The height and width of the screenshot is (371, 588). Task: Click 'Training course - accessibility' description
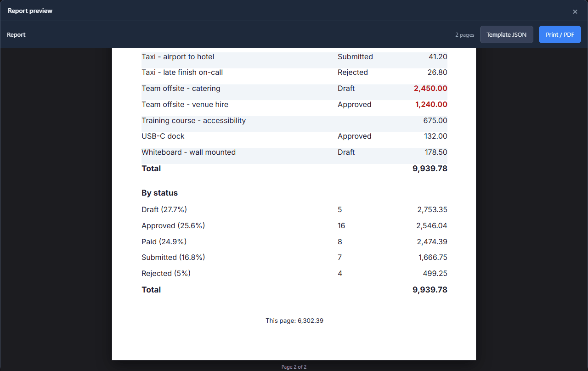point(193,120)
